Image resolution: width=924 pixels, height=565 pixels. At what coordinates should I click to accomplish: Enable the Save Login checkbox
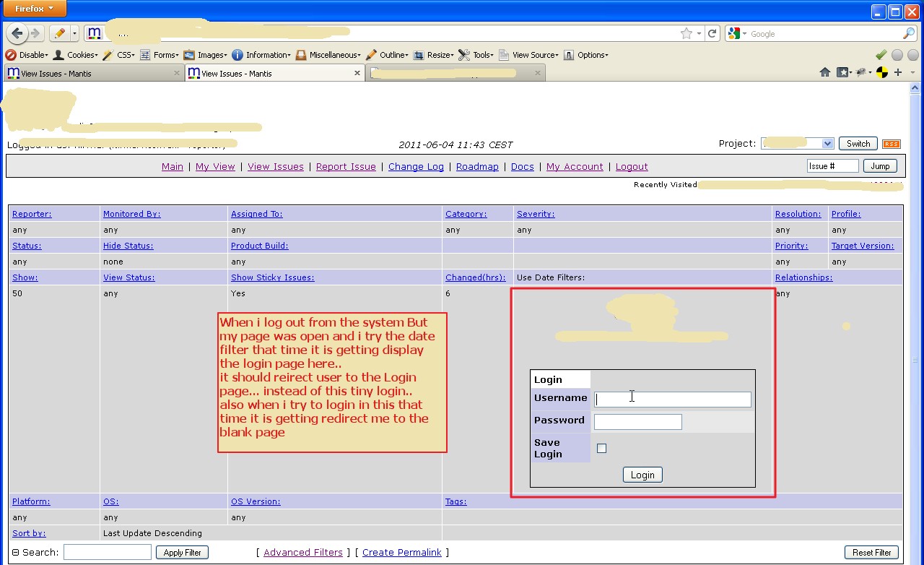[x=602, y=448]
